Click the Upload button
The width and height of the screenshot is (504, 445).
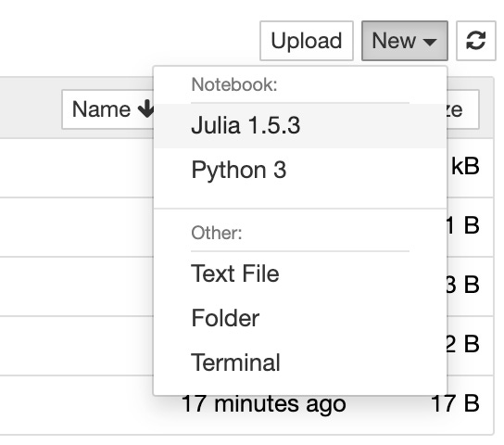coord(307,41)
